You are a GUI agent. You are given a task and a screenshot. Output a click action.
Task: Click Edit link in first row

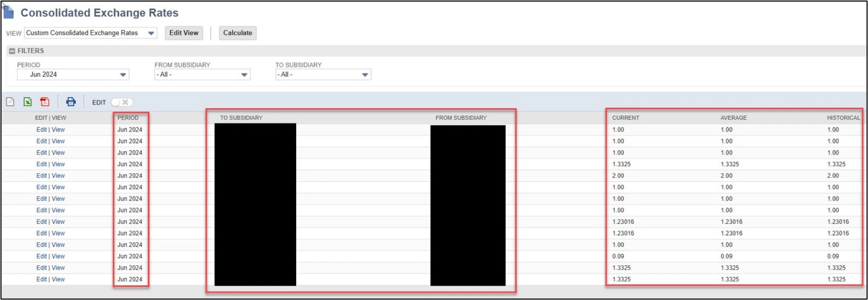[41, 129]
